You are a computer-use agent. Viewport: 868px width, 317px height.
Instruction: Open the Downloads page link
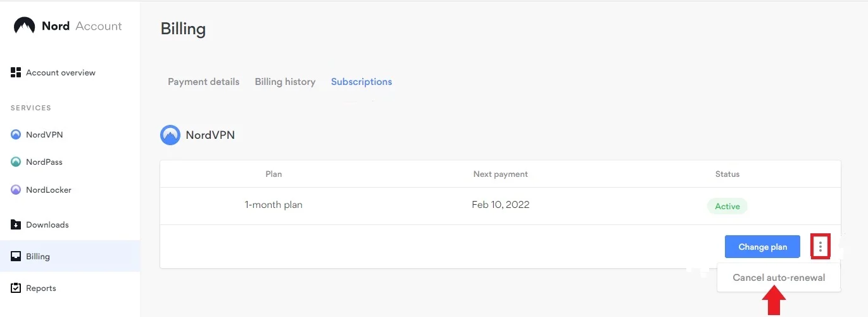[x=47, y=224]
